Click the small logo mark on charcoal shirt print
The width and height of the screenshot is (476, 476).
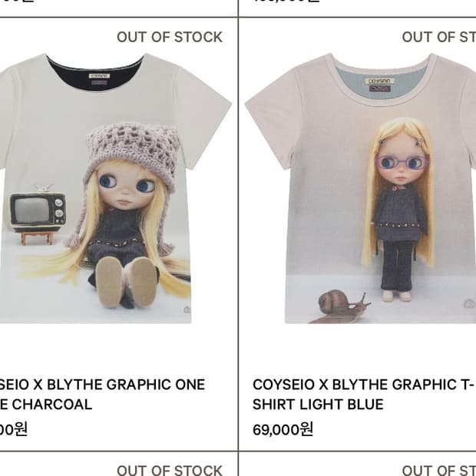[187, 309]
